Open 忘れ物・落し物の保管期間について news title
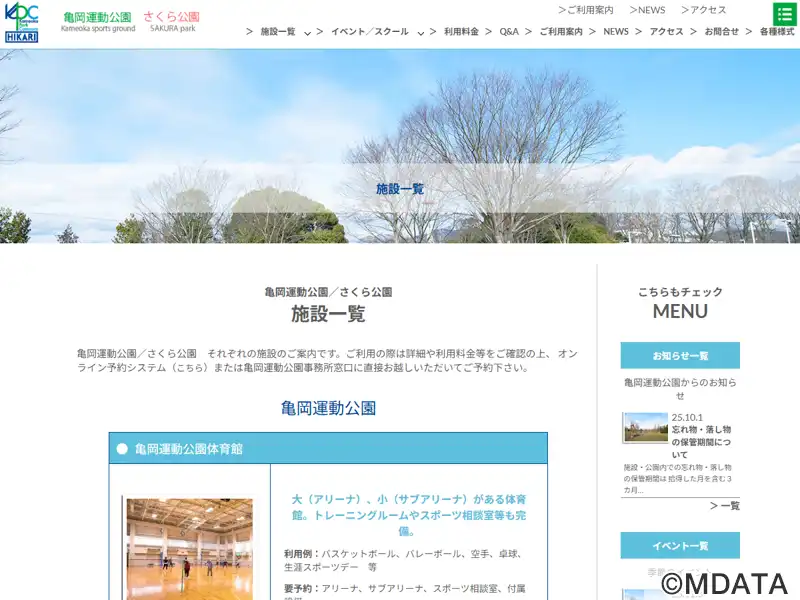800x600 pixels. coord(701,442)
